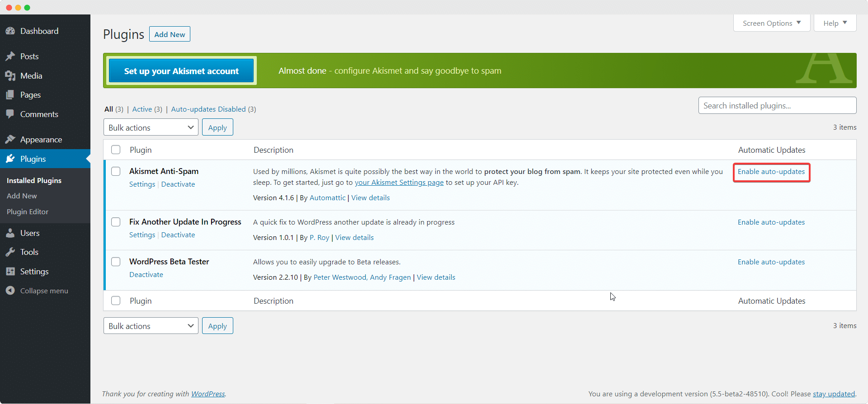This screenshot has width=868, height=404.
Task: Click Set up your Akismet account button
Action: click(x=181, y=71)
